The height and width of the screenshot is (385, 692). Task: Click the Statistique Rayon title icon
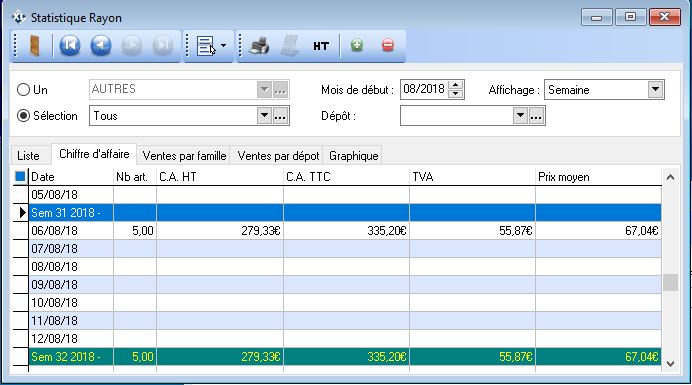click(x=19, y=18)
